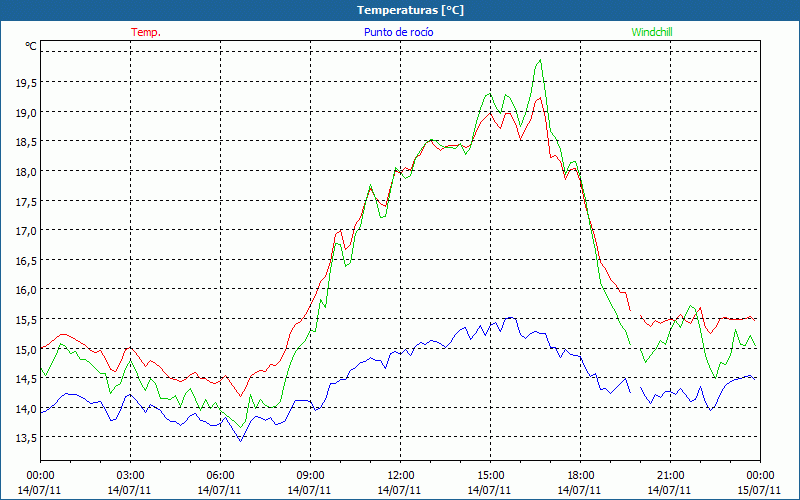
Task: Click the 21:00 time axis label
Action: click(670, 476)
